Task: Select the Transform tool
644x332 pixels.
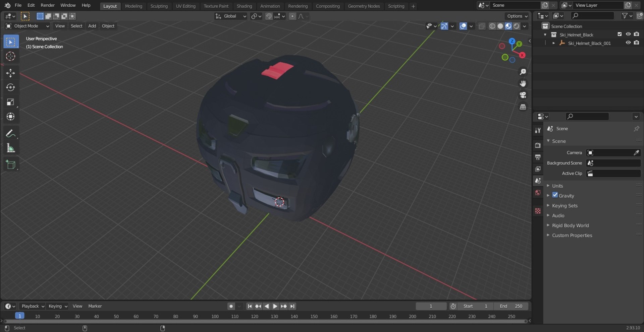Action: point(11,116)
